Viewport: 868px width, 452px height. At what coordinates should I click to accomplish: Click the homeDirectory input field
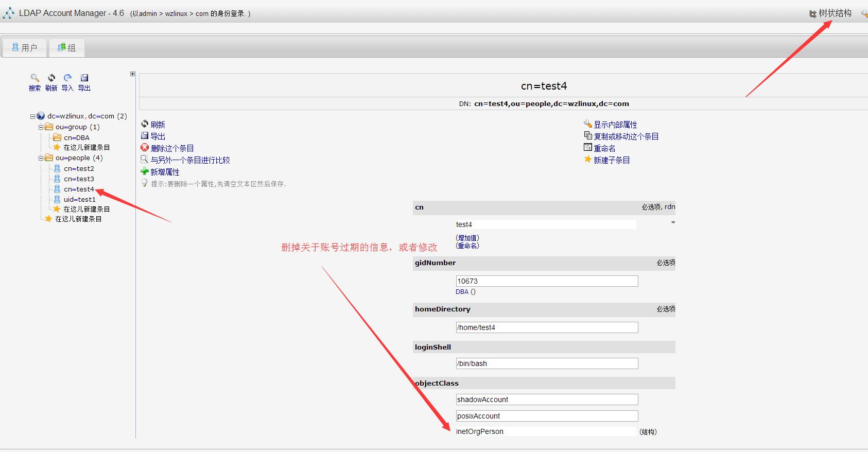click(547, 327)
